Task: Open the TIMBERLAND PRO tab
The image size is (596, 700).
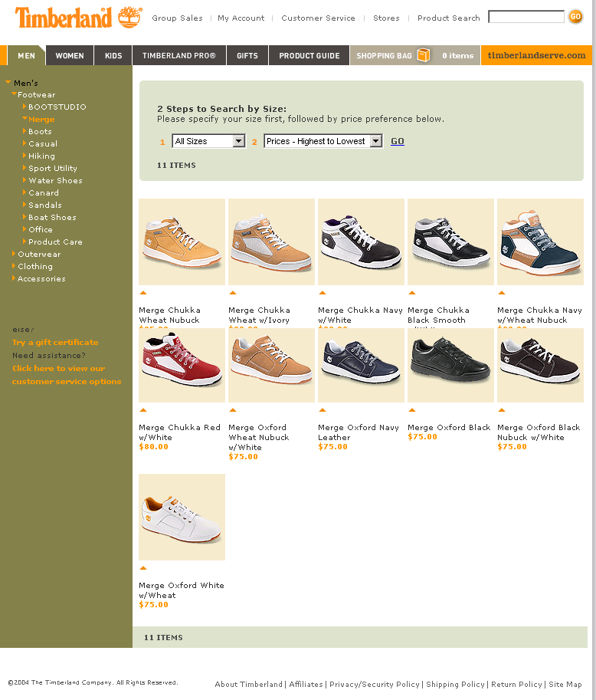Action: (x=179, y=55)
